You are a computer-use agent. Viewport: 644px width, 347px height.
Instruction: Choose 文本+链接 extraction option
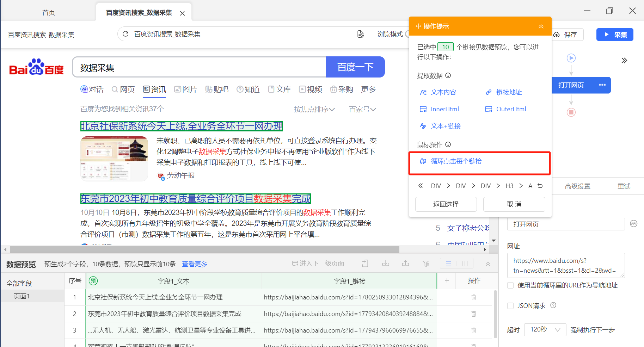pyautogui.click(x=440, y=126)
